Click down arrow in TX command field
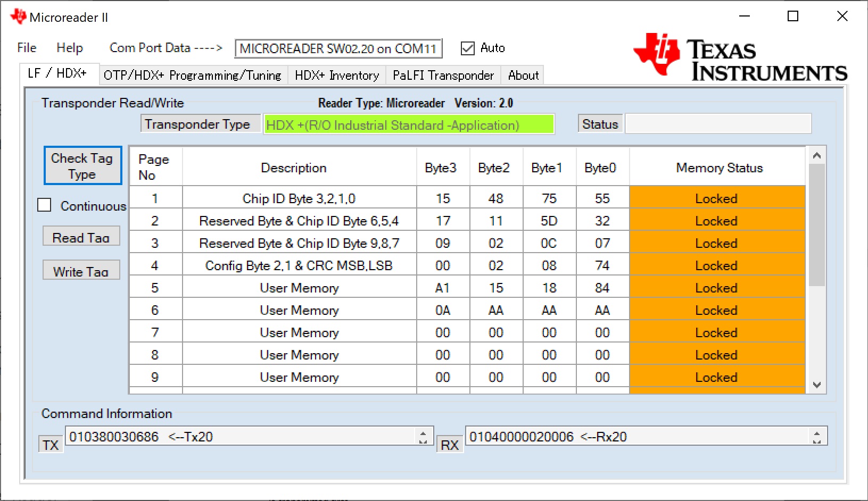 tap(423, 441)
